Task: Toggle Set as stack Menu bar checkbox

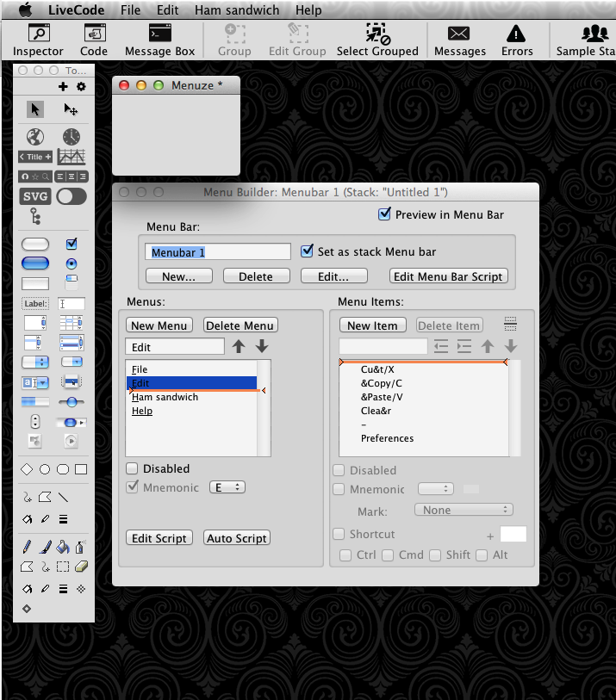Action: coord(307,251)
